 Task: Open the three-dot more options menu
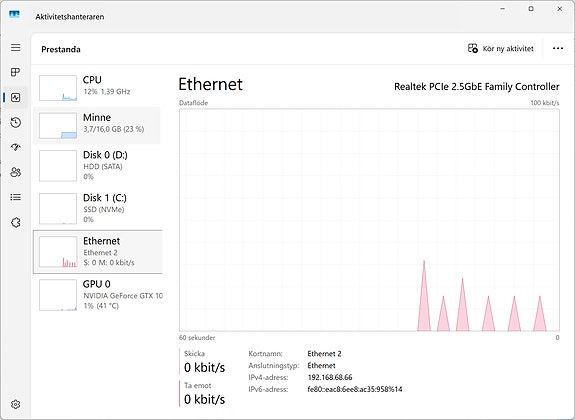coord(558,48)
